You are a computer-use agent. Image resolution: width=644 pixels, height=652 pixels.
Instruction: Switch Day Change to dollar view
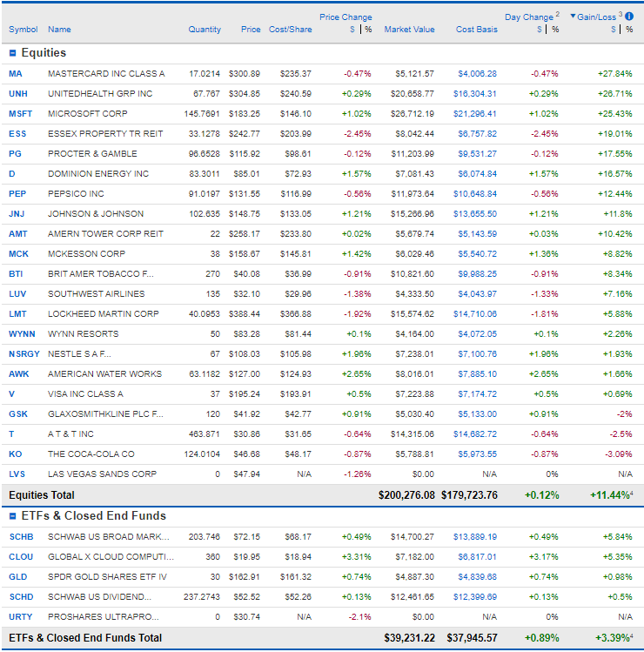[x=540, y=29]
